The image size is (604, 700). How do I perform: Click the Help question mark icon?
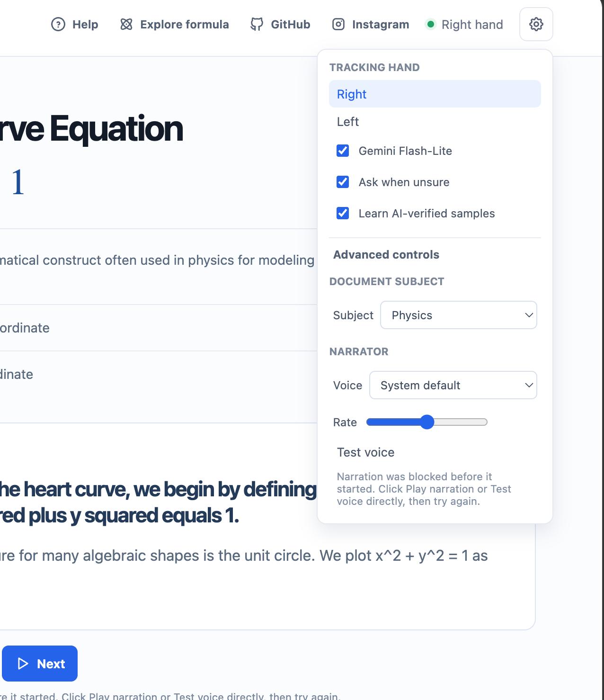tap(58, 24)
